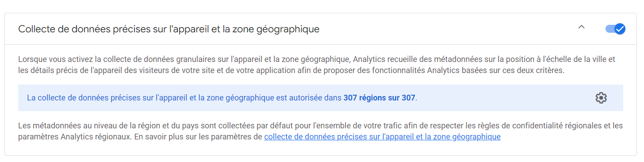Viewport: 644px width, 162px height.
Task: Click the banner sentence 'La collecte de données précises'
Action: 222,98
